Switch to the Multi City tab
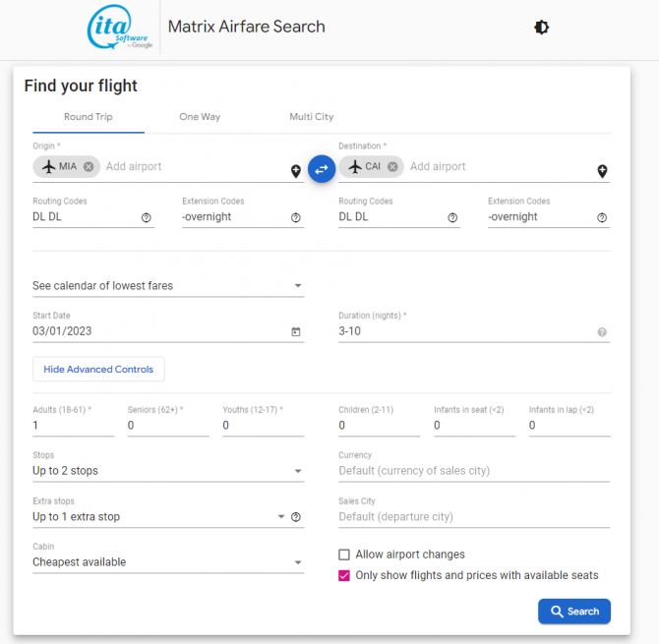659x644 pixels. (311, 117)
